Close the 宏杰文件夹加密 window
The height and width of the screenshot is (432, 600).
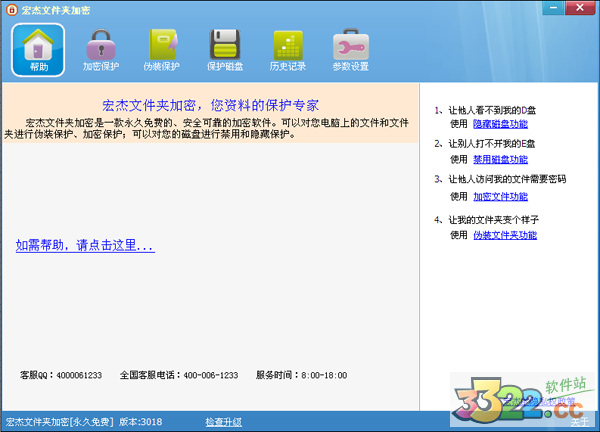pos(580,8)
